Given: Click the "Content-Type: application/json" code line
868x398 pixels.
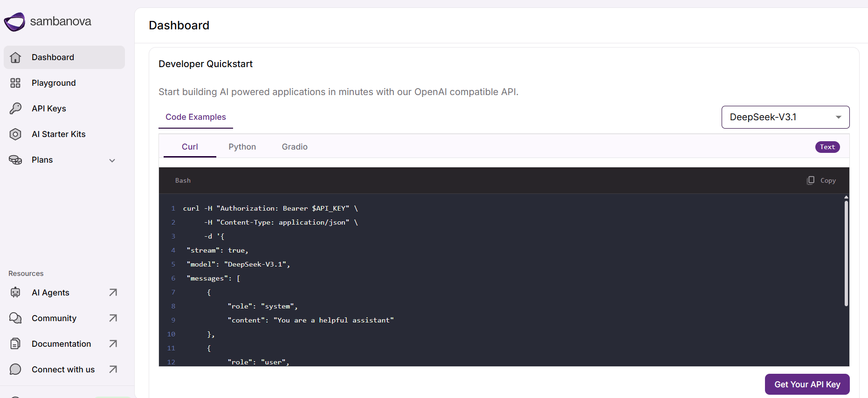Looking at the screenshot, I should tap(281, 222).
